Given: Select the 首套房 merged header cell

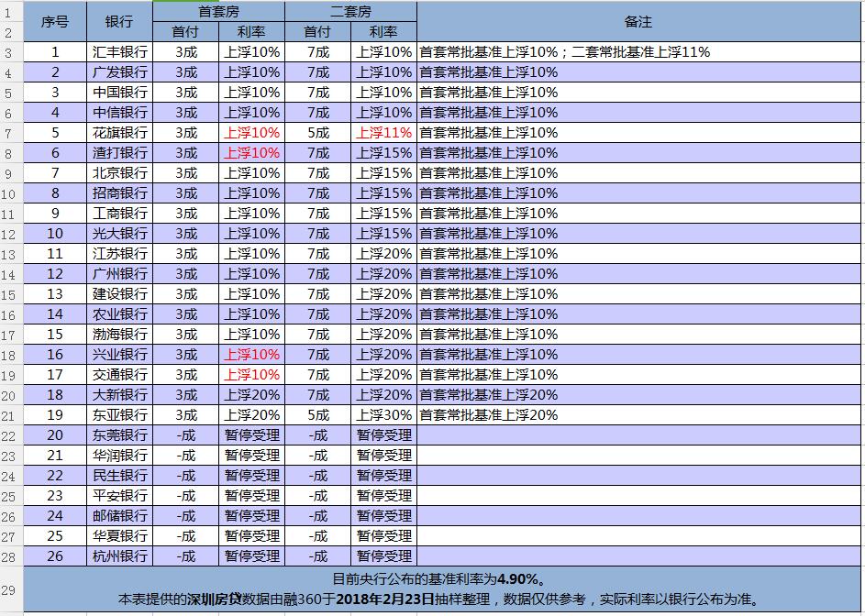Looking at the screenshot, I should (218, 12).
